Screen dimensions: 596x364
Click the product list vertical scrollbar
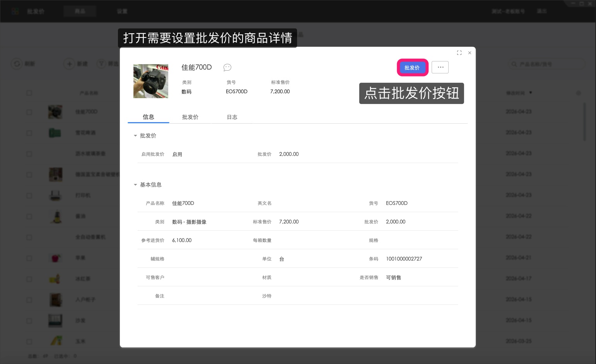tap(584, 122)
